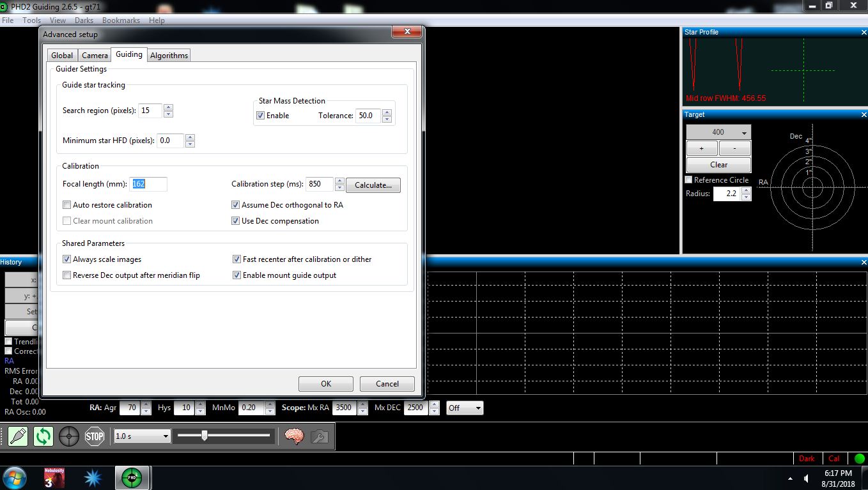Image resolution: width=868 pixels, height=490 pixels.
Task: Switch to the Algorithms tab
Action: point(169,56)
